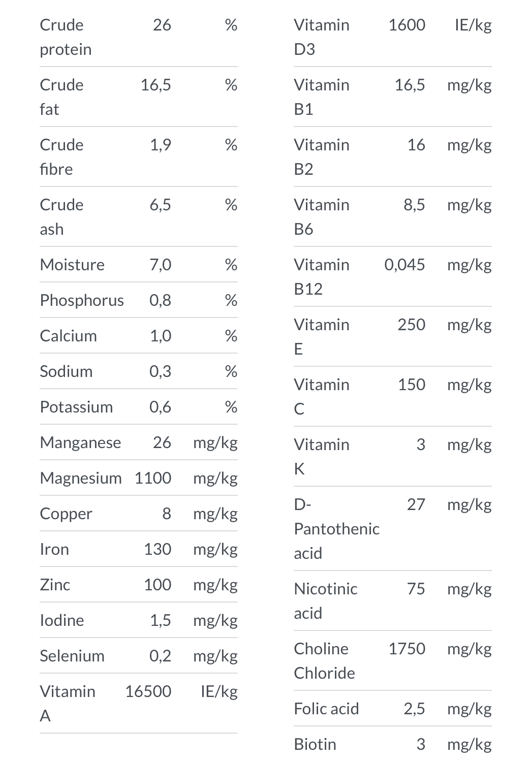
Task: Click the Calcium value 1,0
Action: point(161,336)
